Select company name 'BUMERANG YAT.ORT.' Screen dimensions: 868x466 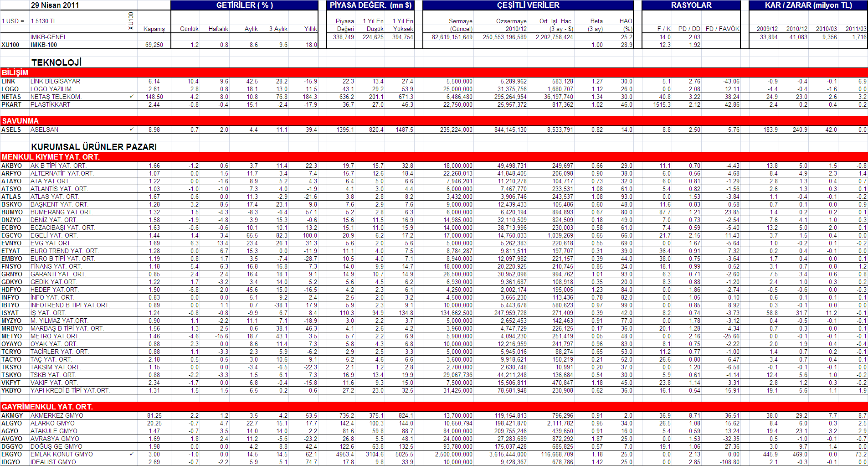click(62, 212)
